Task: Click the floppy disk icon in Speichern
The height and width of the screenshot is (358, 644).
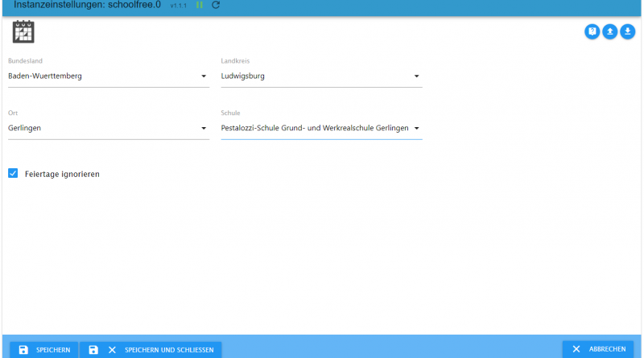Action: coord(23,349)
